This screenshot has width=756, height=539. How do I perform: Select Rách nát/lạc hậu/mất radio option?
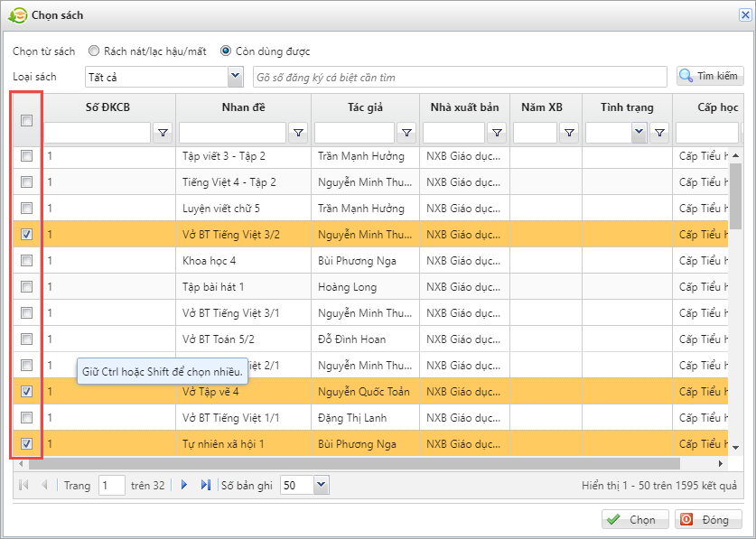95,51
